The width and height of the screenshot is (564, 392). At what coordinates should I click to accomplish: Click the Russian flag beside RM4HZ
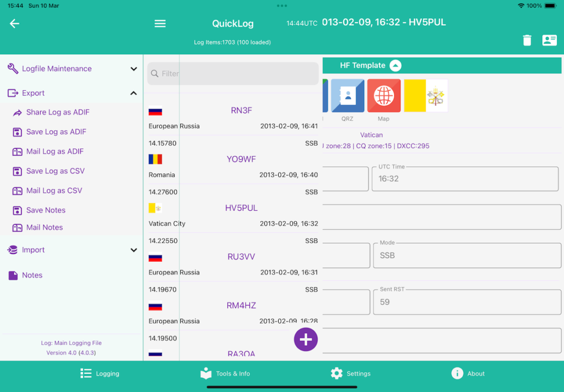pyautogui.click(x=155, y=307)
